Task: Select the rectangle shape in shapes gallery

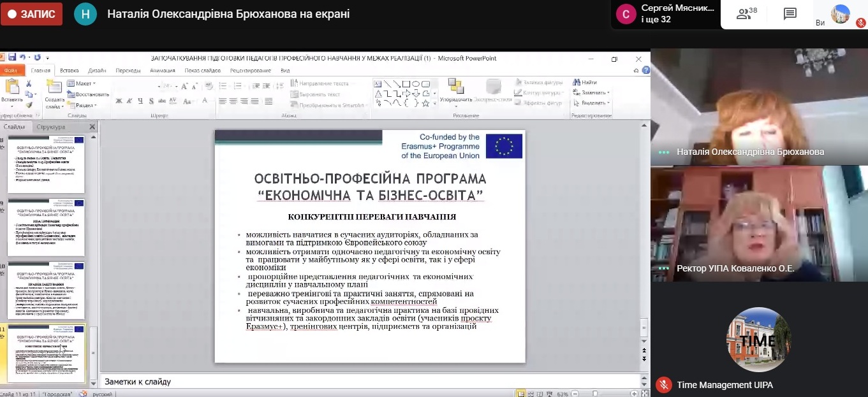Action: [406, 83]
